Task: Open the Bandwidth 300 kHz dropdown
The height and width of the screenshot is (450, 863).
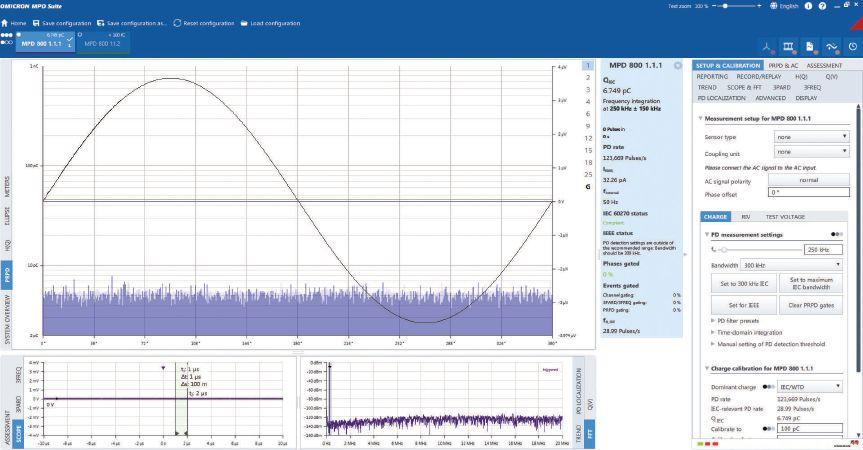Action: (x=791, y=265)
